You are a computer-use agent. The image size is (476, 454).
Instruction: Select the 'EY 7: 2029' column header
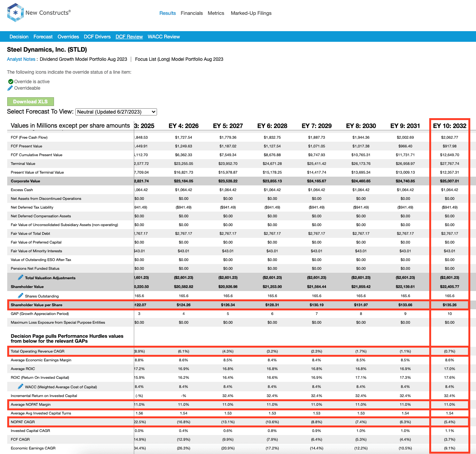pyautogui.click(x=317, y=126)
